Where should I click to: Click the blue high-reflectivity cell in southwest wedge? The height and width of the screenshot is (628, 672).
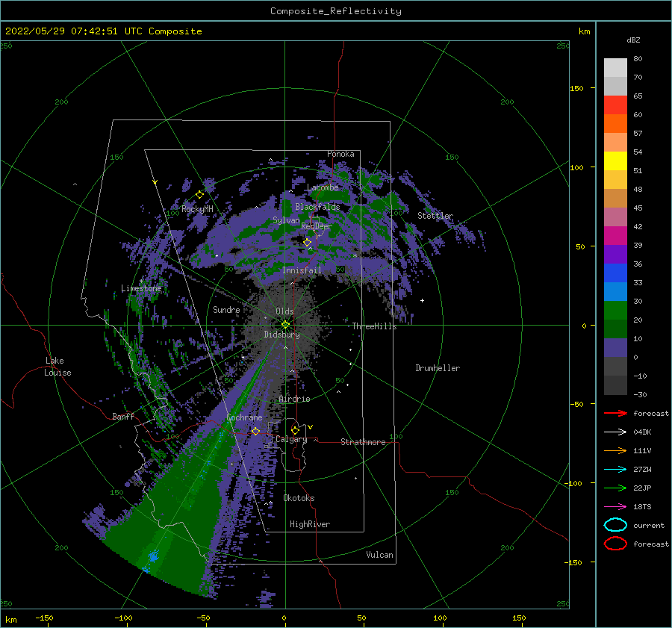(153, 557)
